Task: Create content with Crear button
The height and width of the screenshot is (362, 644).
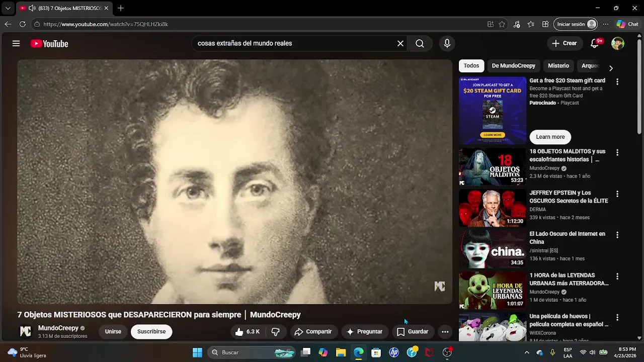Action: pyautogui.click(x=565, y=44)
